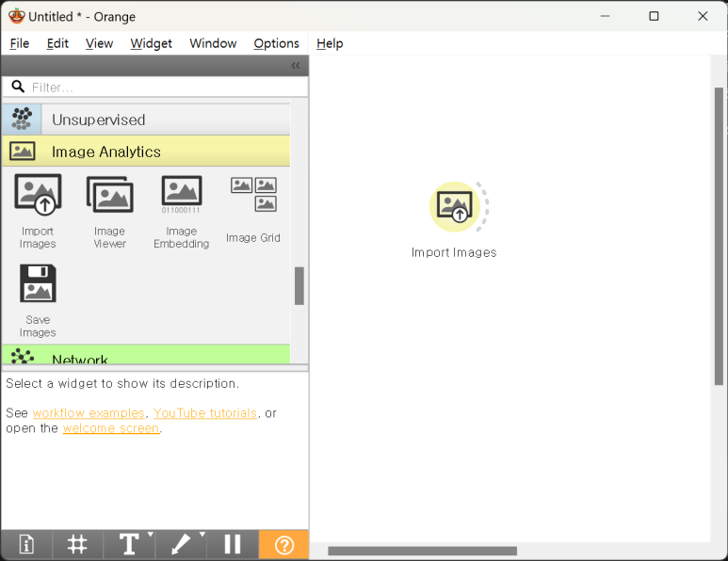
Task: Open text tool options arrow
Action: tap(150, 535)
